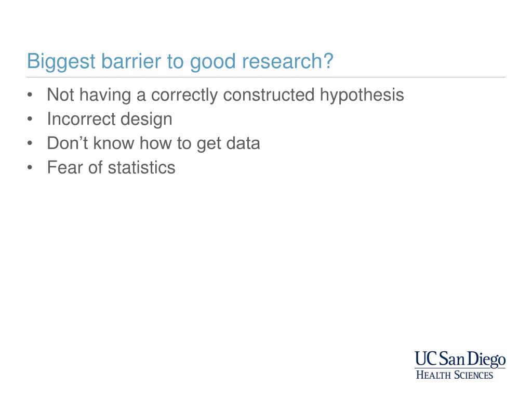Select the bullet dot before 'Don't know how'
The image size is (532, 399).
(30, 143)
